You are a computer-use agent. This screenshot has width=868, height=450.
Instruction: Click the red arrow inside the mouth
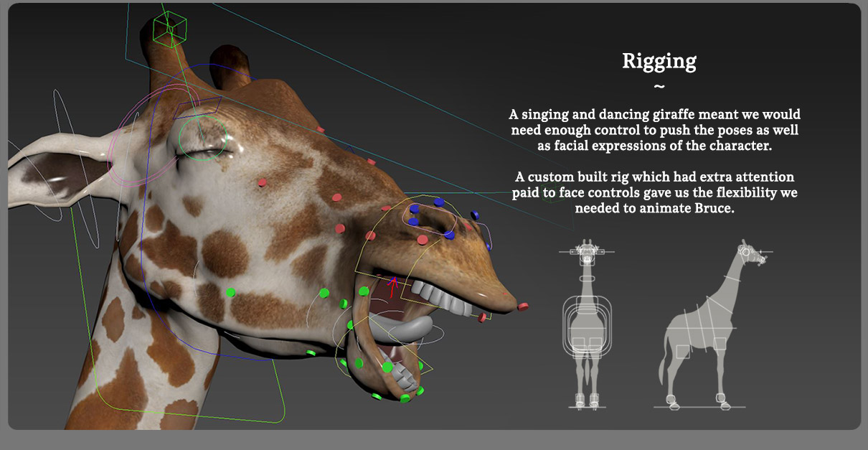click(x=392, y=287)
